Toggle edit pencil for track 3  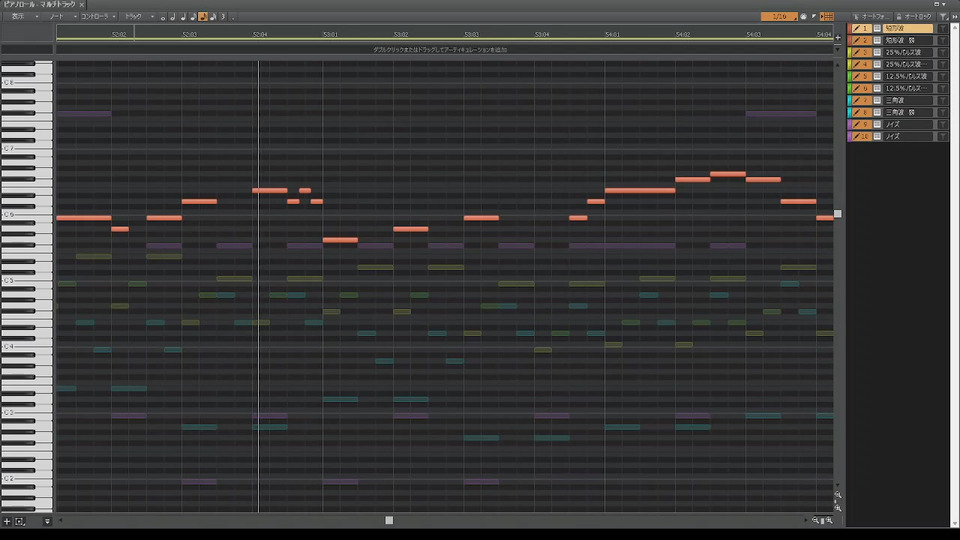857,52
